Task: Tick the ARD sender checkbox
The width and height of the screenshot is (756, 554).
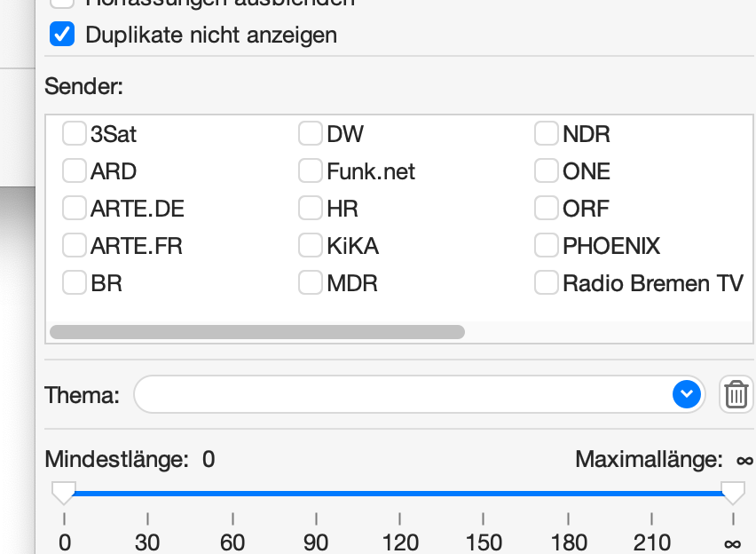Action: click(75, 170)
